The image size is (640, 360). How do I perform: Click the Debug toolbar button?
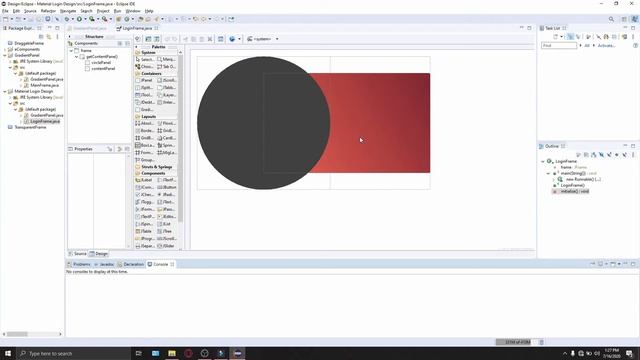tap(67, 19)
